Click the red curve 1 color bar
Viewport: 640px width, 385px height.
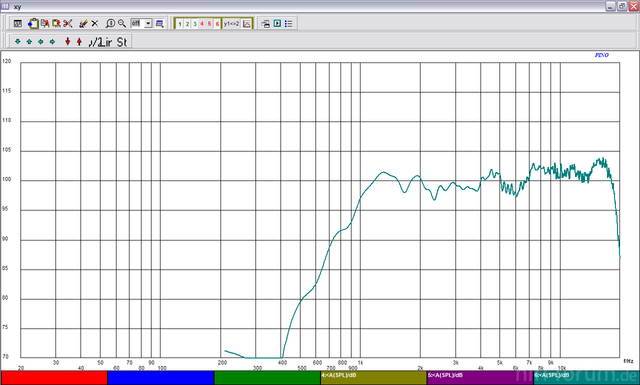click(54, 378)
